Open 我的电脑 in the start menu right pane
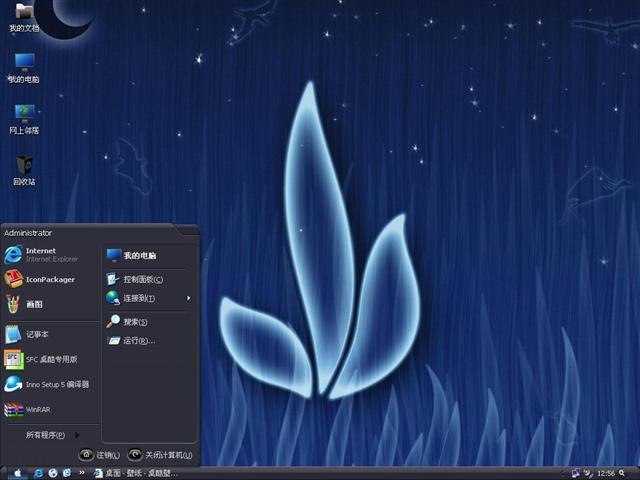The height and width of the screenshot is (480, 640). click(149, 256)
